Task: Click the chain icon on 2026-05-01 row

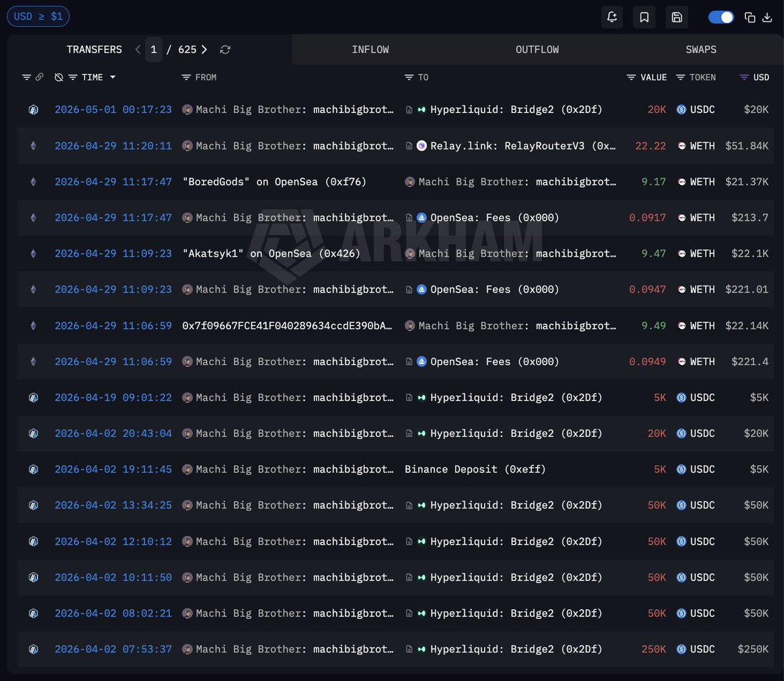Action: pos(33,110)
